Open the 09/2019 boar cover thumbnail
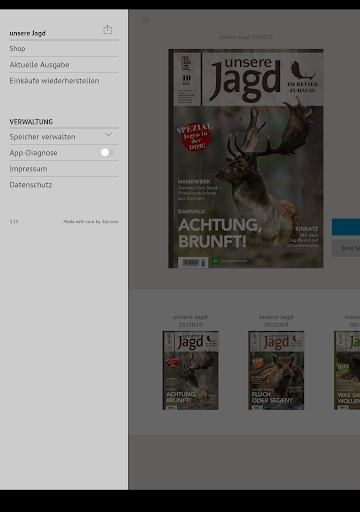The image size is (360, 512). pos(276,370)
